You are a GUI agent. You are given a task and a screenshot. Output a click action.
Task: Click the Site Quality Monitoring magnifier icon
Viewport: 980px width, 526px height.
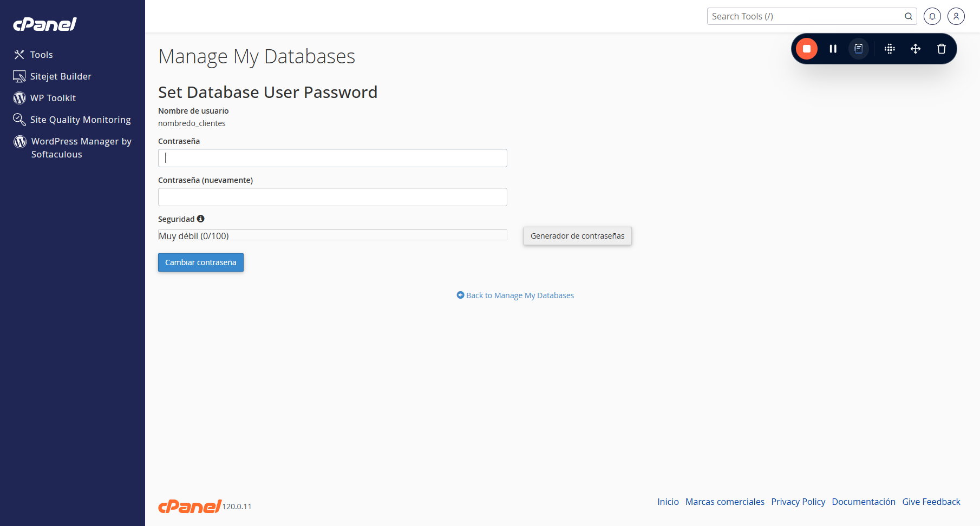pyautogui.click(x=19, y=119)
